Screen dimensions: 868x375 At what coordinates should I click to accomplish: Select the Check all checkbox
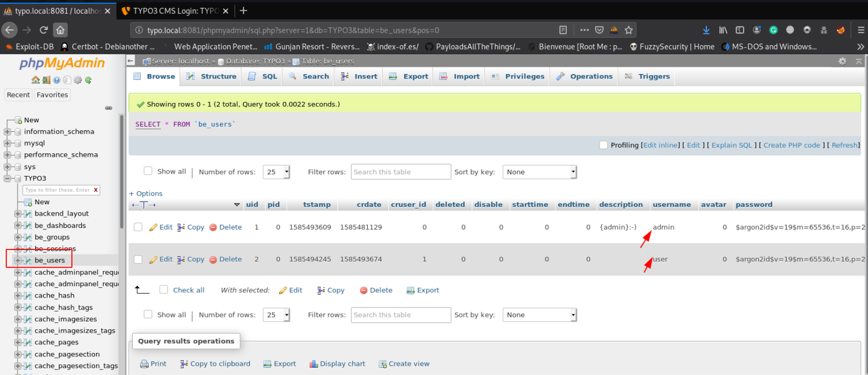163,290
